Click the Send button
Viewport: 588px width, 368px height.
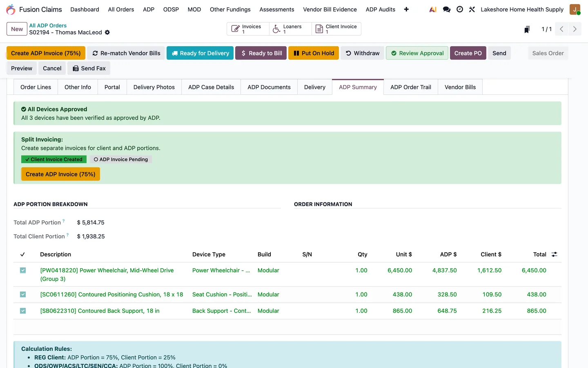coord(499,53)
